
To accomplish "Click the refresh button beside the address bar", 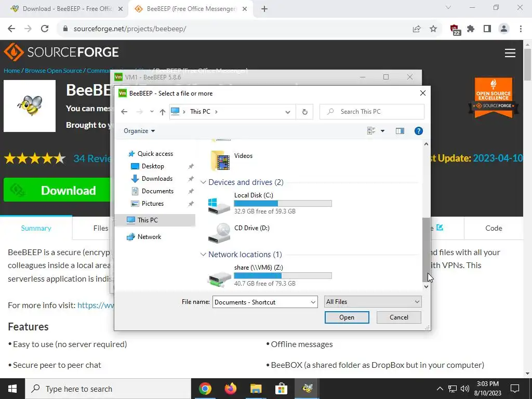I will (304, 112).
